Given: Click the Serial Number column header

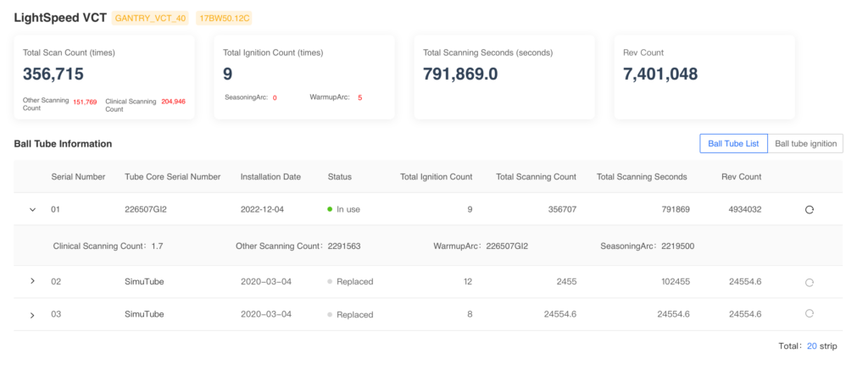Looking at the screenshot, I should point(78,177).
